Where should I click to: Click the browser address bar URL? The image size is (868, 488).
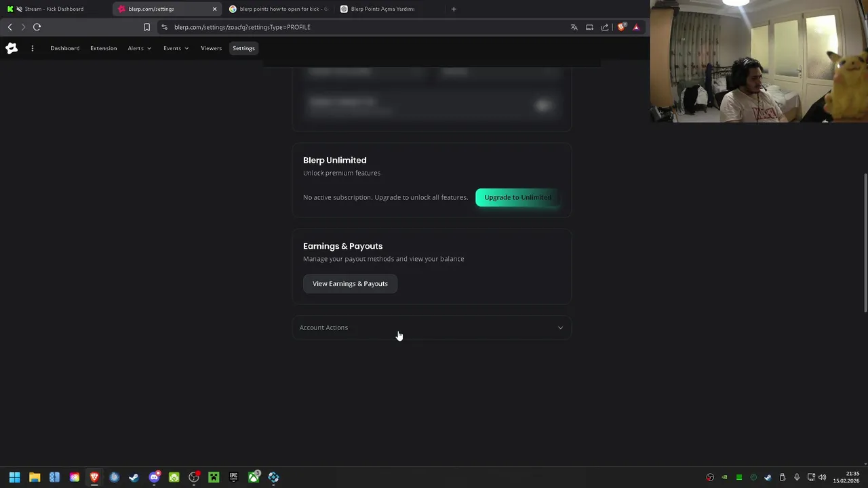[x=242, y=27]
